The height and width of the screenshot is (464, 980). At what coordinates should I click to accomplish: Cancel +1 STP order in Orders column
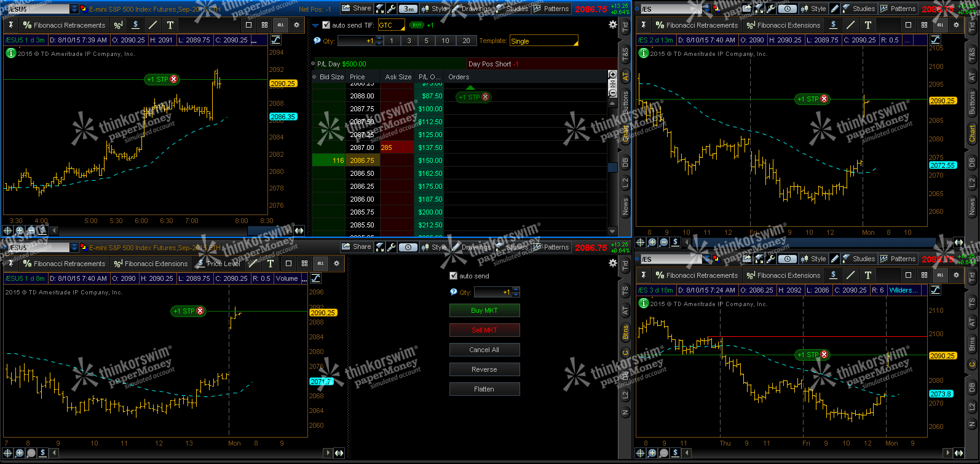tap(486, 97)
